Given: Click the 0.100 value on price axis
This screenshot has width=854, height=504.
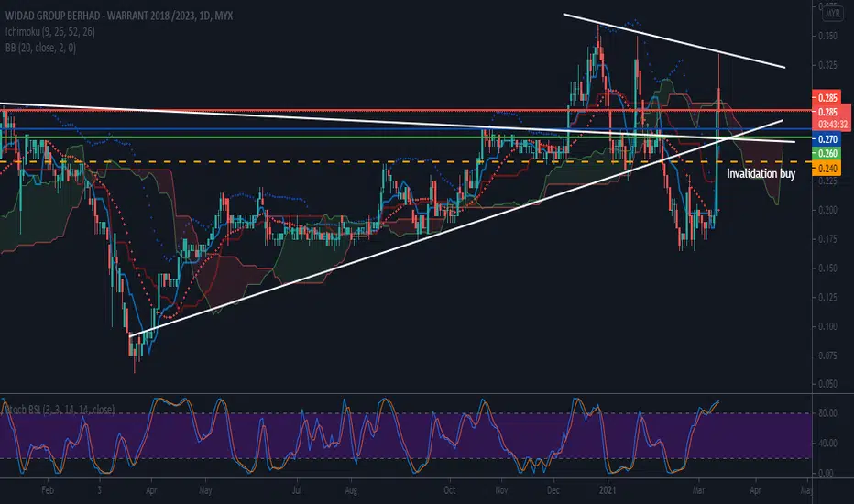Looking at the screenshot, I should [x=827, y=326].
